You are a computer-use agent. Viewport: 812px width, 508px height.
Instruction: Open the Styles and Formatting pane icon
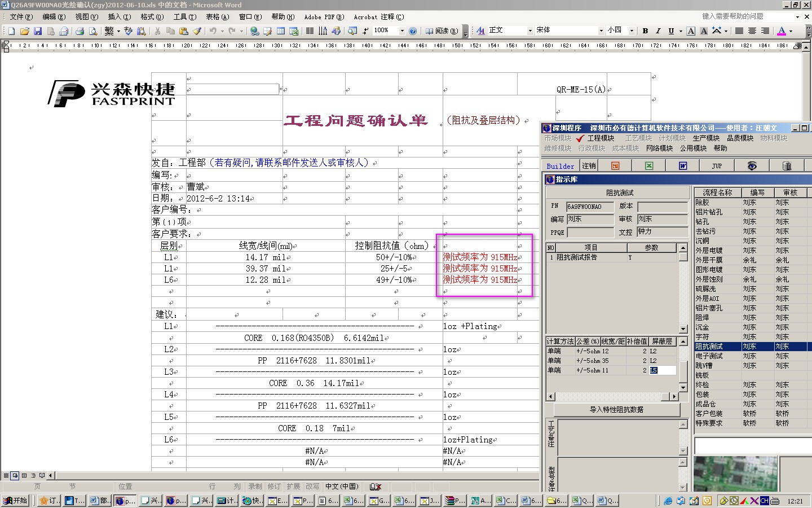click(480, 30)
